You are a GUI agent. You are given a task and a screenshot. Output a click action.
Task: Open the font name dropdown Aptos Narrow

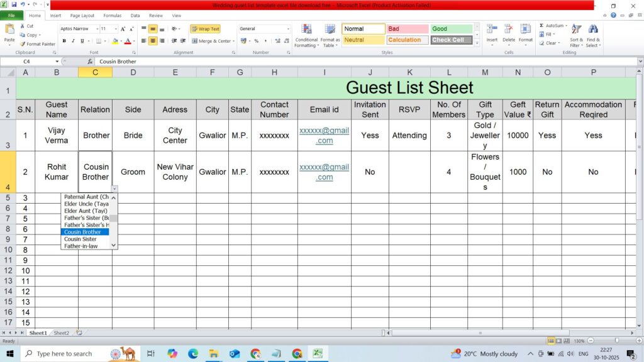(x=97, y=29)
